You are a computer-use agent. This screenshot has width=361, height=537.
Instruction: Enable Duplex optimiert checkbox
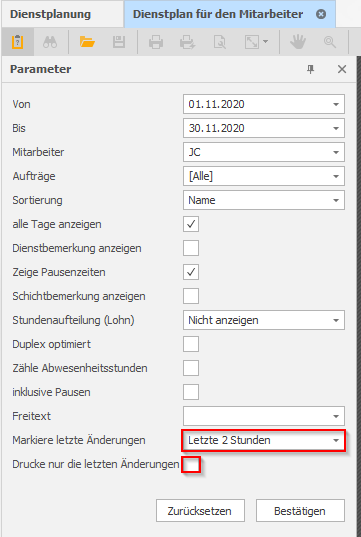point(191,344)
